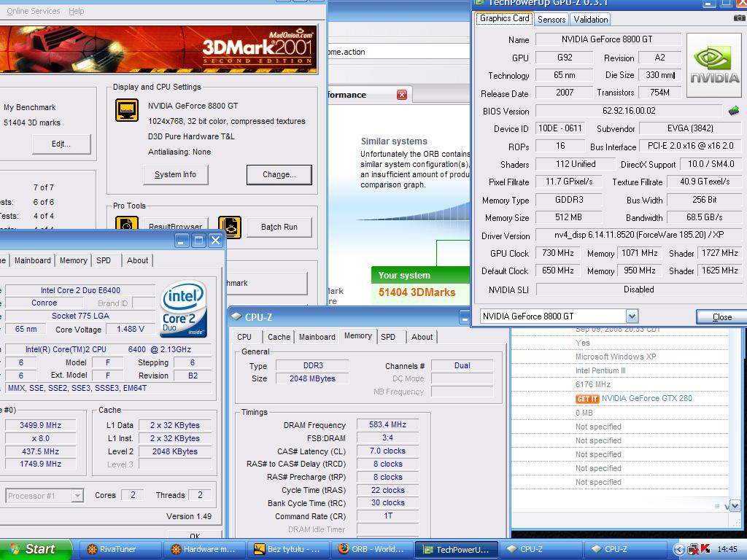Image resolution: width=747 pixels, height=560 pixels.
Task: Click the DRAM Frequency 583.4 MHz value
Action: coord(387,425)
